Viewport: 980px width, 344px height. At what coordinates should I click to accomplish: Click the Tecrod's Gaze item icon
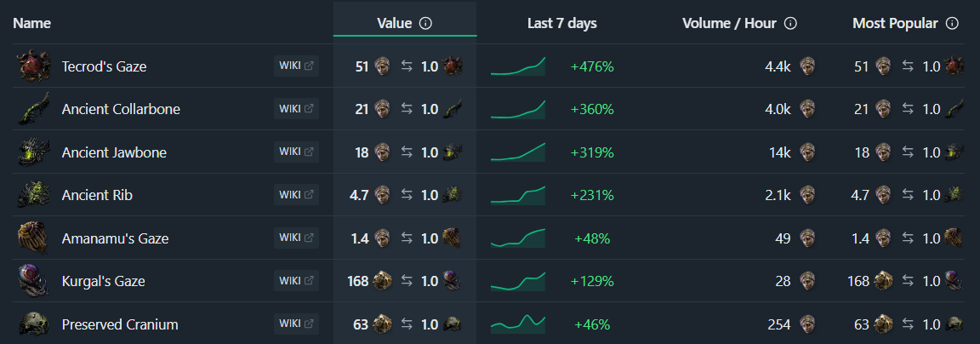(x=34, y=66)
